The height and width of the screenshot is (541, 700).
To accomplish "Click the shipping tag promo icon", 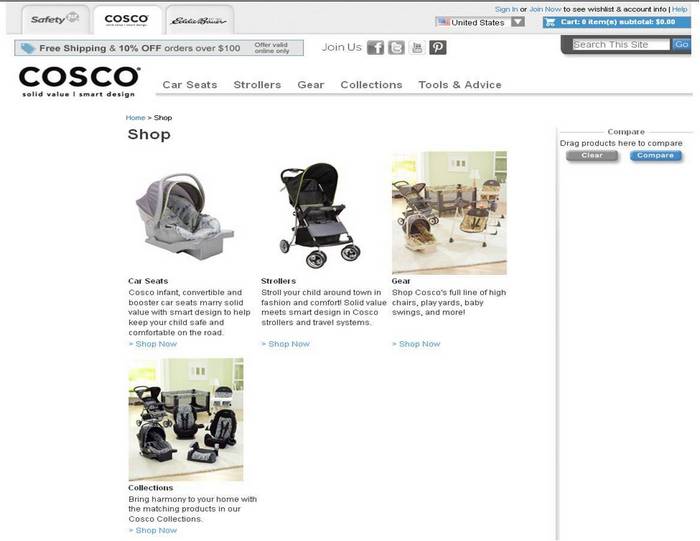I will point(27,48).
